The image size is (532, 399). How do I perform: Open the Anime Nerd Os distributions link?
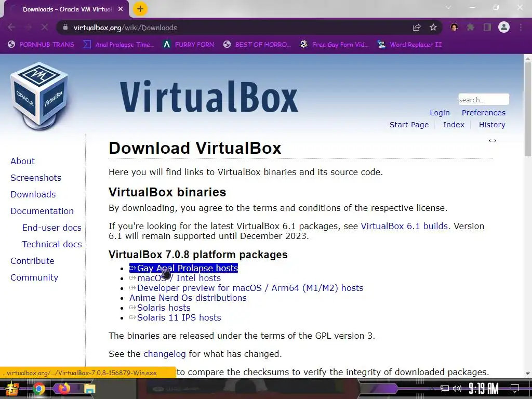pyautogui.click(x=188, y=298)
